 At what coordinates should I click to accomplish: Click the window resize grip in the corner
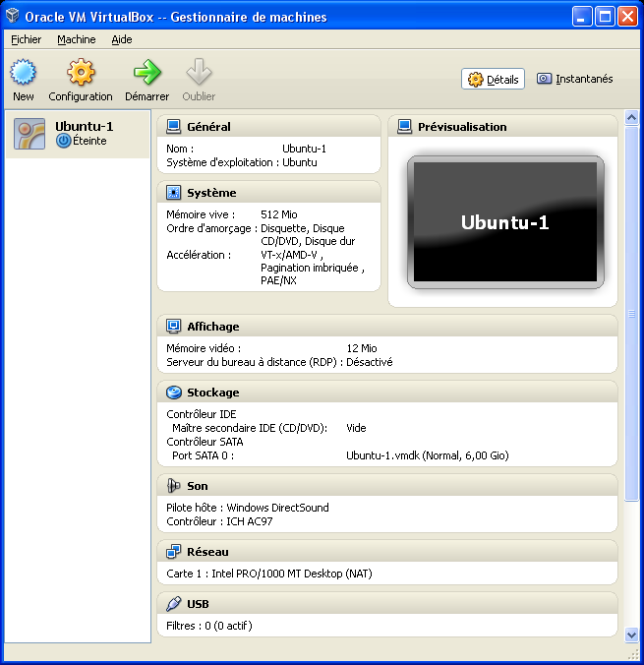[633, 655]
